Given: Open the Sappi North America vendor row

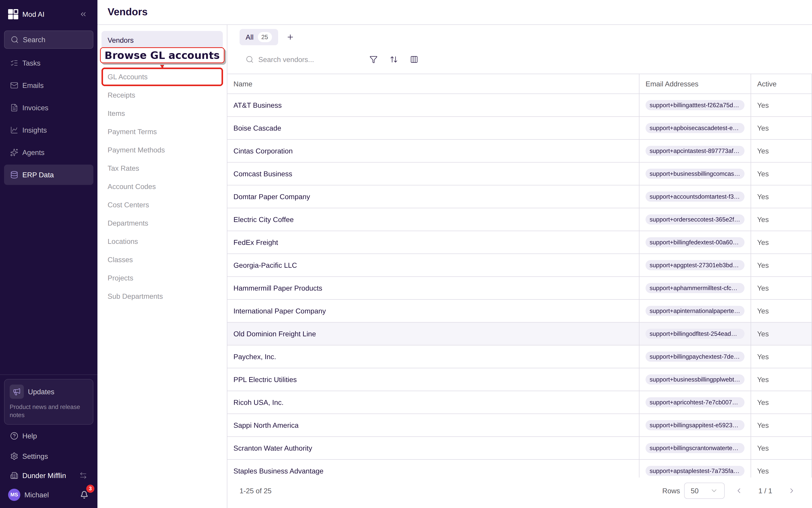Looking at the screenshot, I should tap(519, 425).
